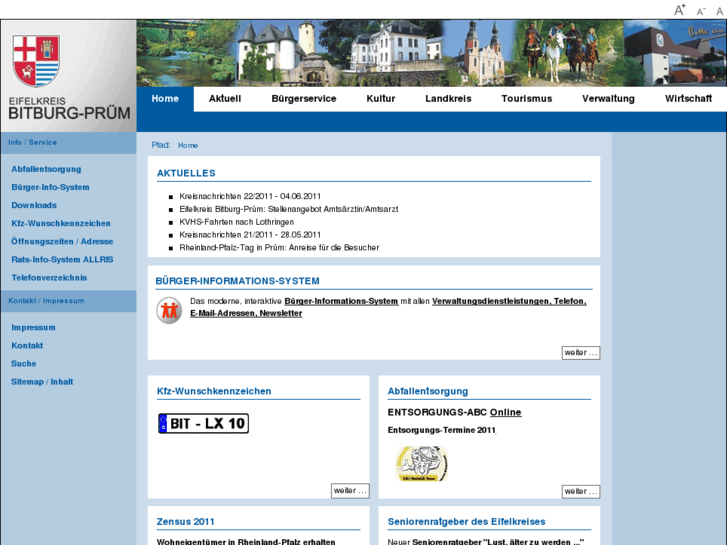The image size is (727, 545).
Task: Click the Bürger-Informations-System people icon
Action: click(169, 310)
